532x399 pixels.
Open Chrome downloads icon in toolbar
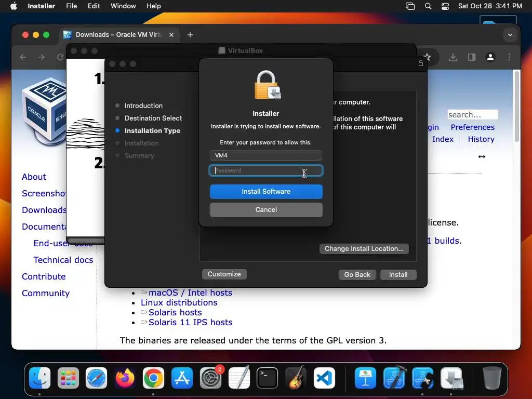point(453,57)
